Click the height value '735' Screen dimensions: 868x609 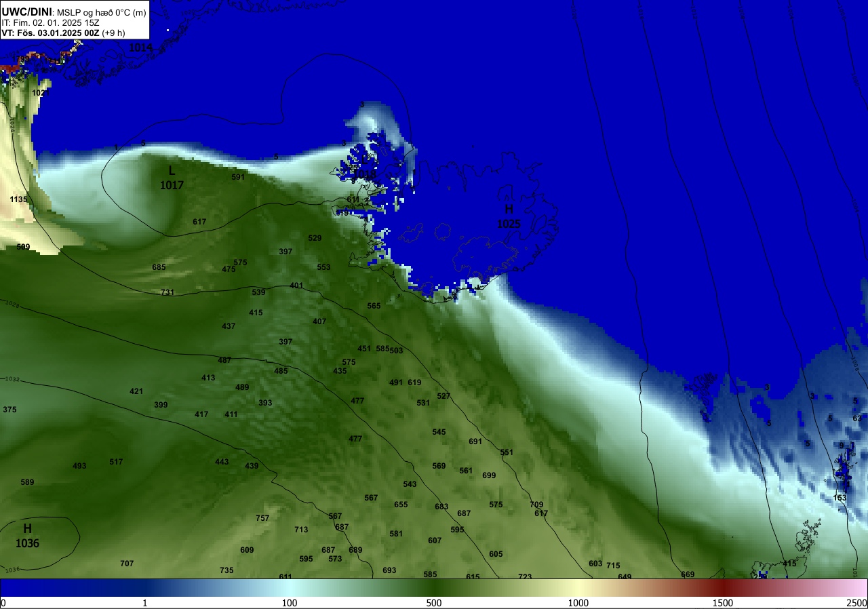pos(226,570)
